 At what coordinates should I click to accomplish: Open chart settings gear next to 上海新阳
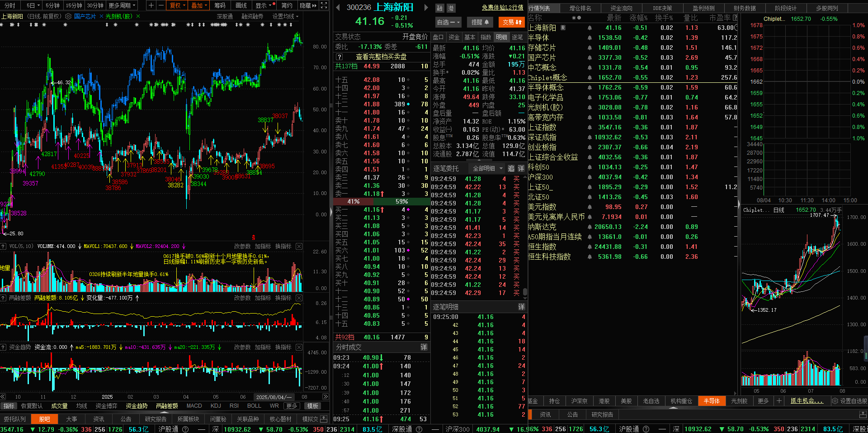(68, 16)
